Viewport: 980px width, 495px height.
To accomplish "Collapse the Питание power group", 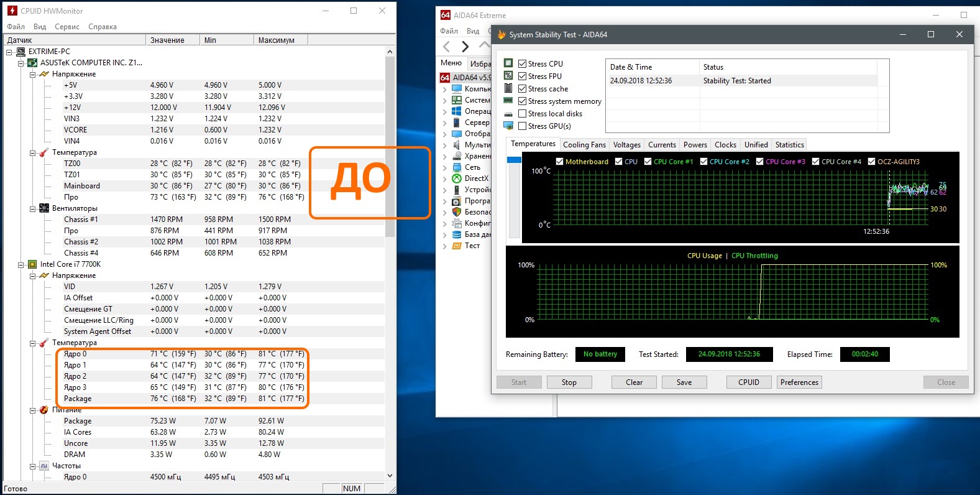I will pyautogui.click(x=32, y=410).
